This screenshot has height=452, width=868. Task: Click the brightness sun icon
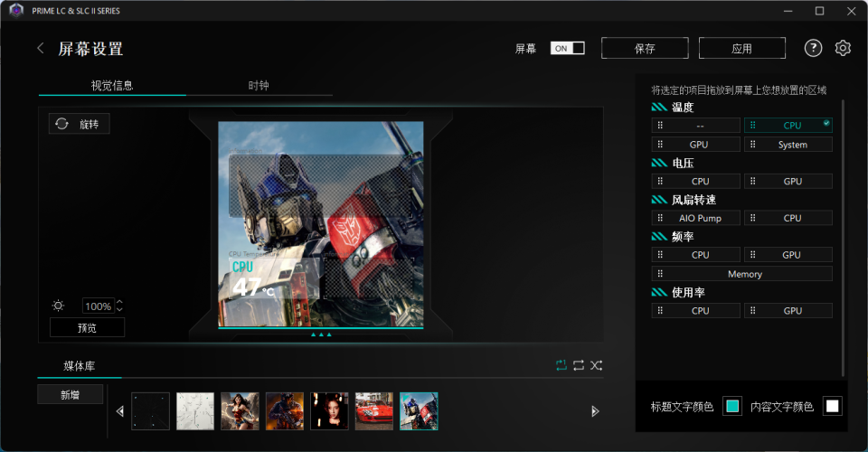click(58, 306)
